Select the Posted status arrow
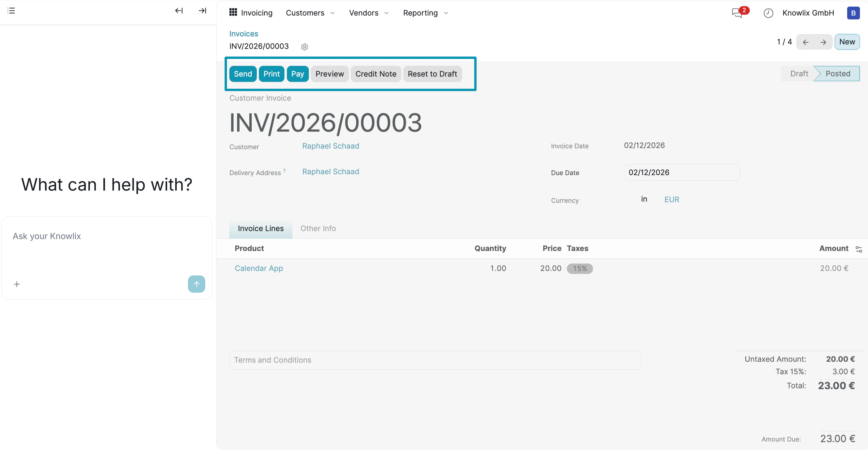The width and height of the screenshot is (868, 451). [x=837, y=74]
